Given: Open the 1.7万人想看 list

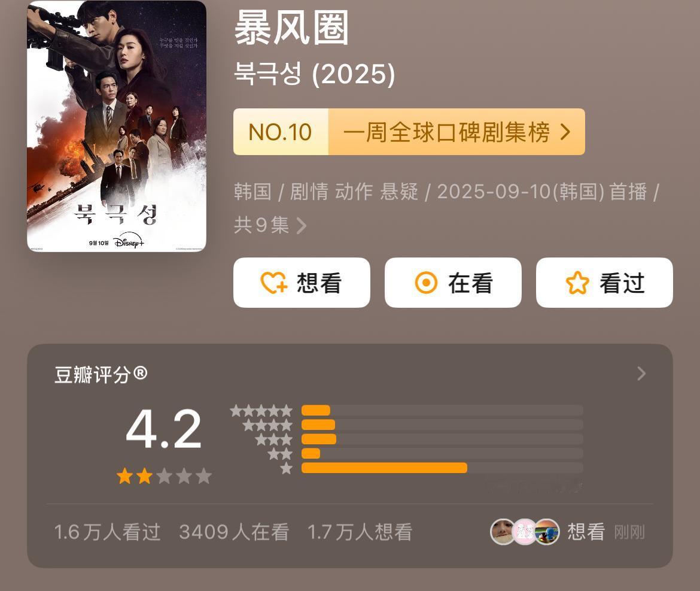Looking at the screenshot, I should coord(360,532).
